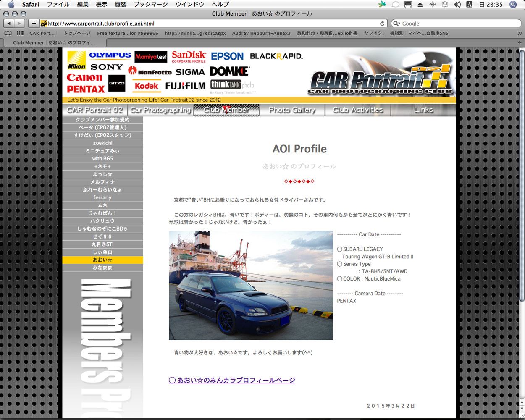Open the すけだぃ (CP02スタッフ) profile link
The image size is (525, 420).
tap(102, 135)
